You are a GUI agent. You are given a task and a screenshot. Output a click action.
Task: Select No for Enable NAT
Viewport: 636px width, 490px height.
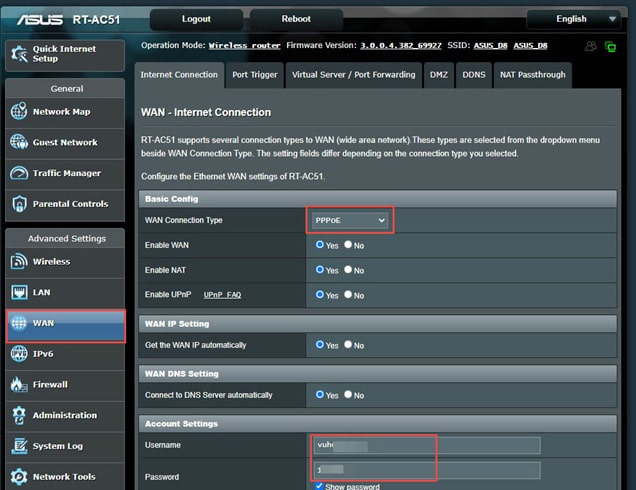348,270
